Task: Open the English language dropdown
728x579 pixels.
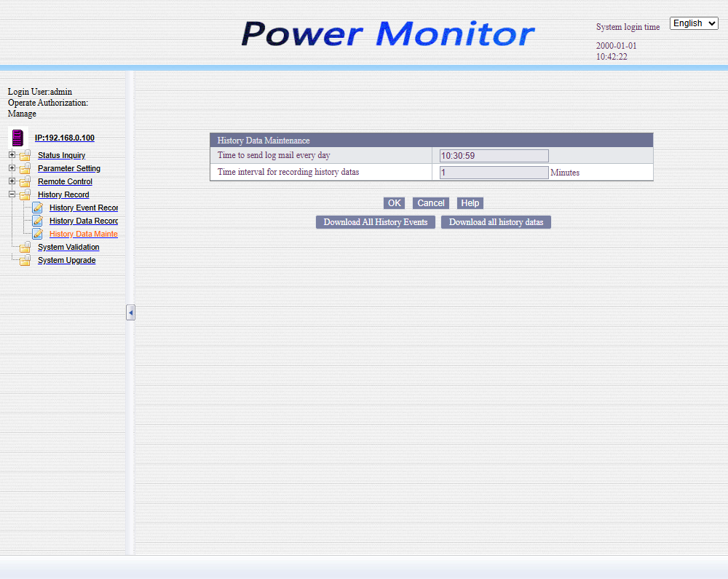Action: (x=693, y=23)
